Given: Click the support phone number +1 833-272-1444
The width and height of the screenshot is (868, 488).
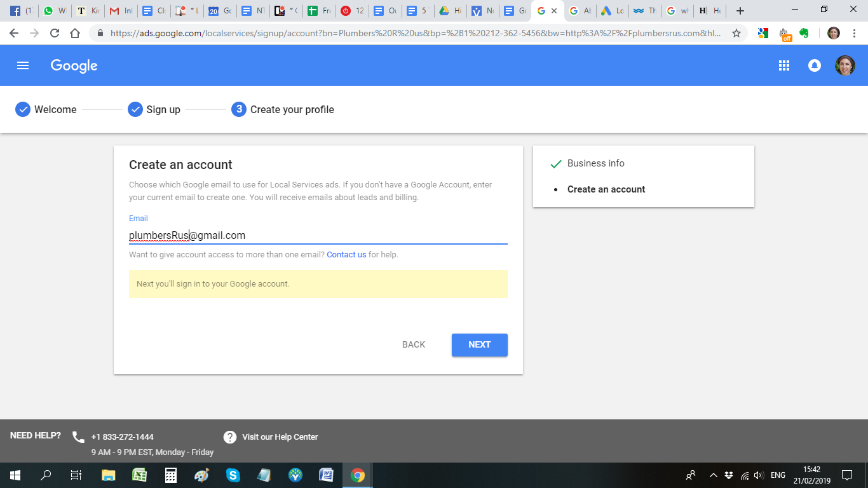Looking at the screenshot, I should 123,437.
